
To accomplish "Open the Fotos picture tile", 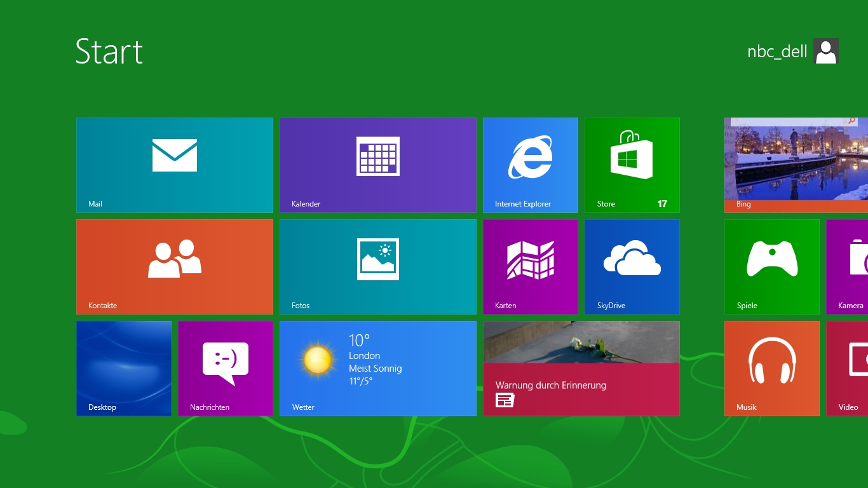I will coord(378,267).
